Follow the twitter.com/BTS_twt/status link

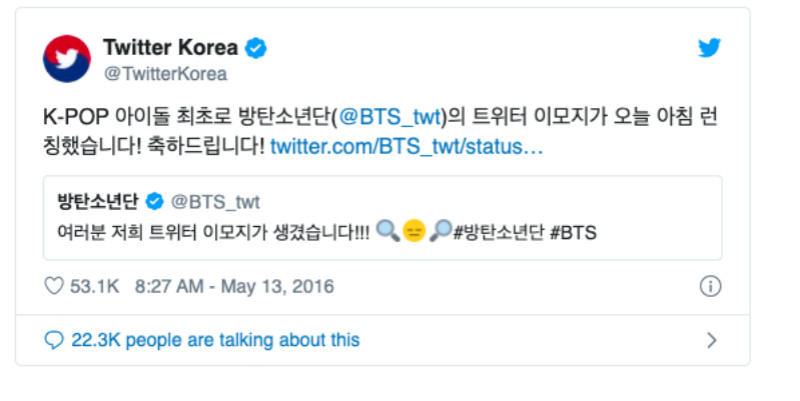407,147
